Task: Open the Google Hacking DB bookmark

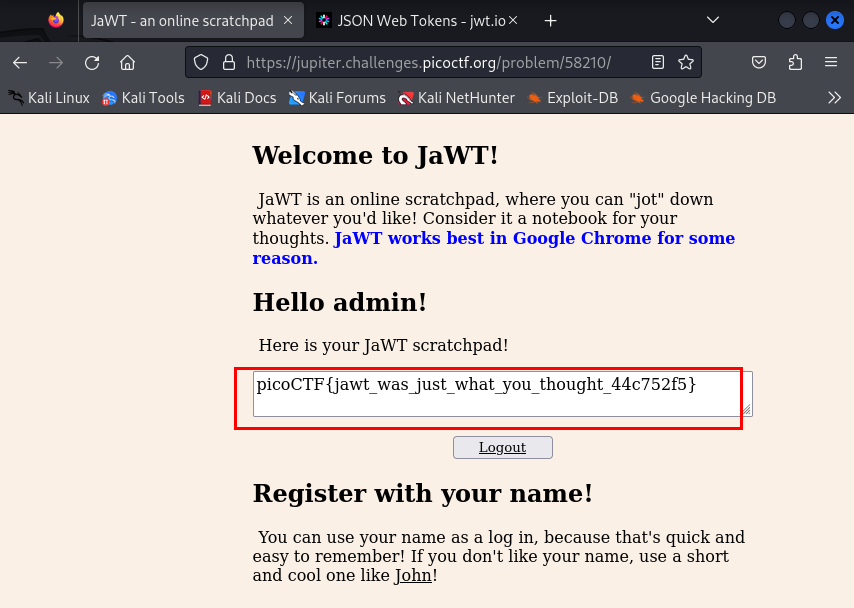Action: 703,98
